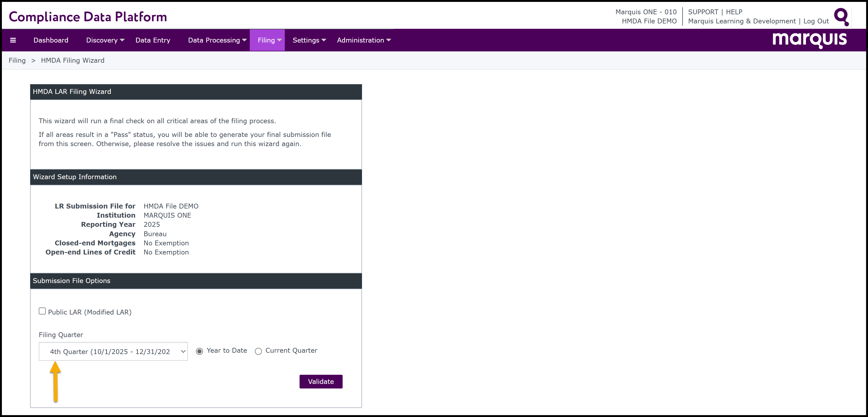This screenshot has width=868, height=417.
Task: Click the Compliance Data Platform title
Action: click(88, 16)
